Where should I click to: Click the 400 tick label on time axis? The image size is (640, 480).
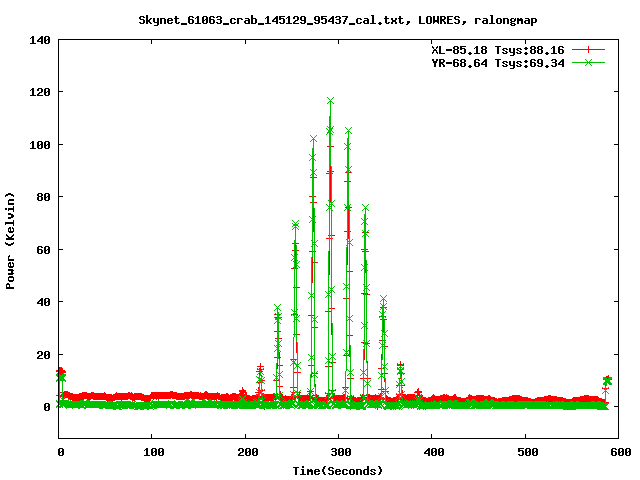[432, 452]
